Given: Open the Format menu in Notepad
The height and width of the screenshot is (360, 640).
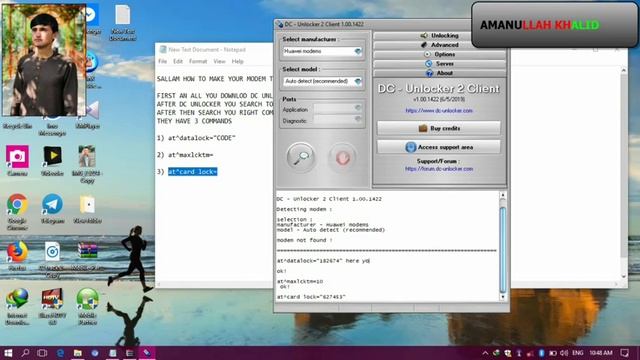Looking at the screenshot, I should click(198, 61).
